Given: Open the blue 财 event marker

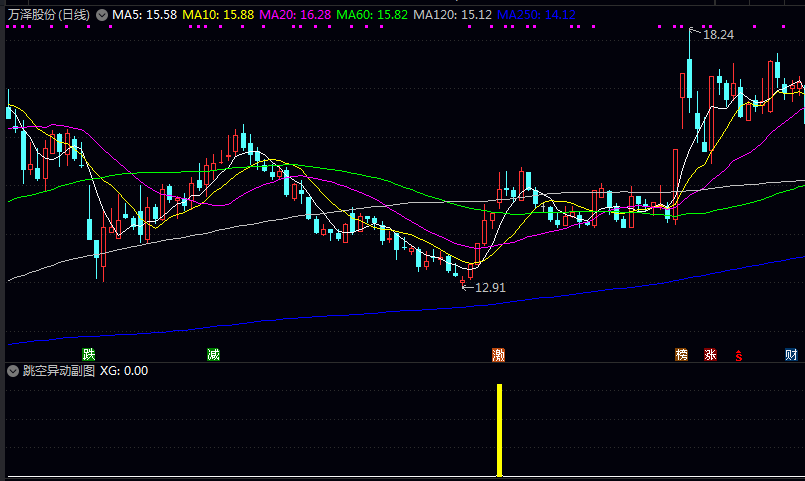Looking at the screenshot, I should click(x=791, y=354).
